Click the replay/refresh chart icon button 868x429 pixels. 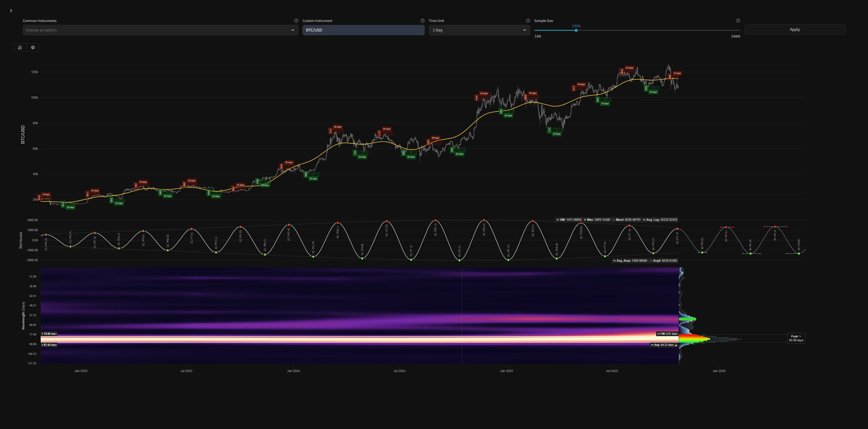pyautogui.click(x=20, y=47)
